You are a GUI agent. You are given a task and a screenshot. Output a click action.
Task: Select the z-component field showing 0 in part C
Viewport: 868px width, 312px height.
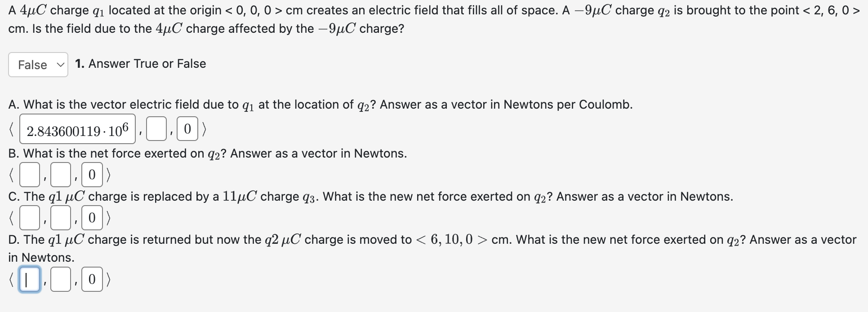pos(92,218)
